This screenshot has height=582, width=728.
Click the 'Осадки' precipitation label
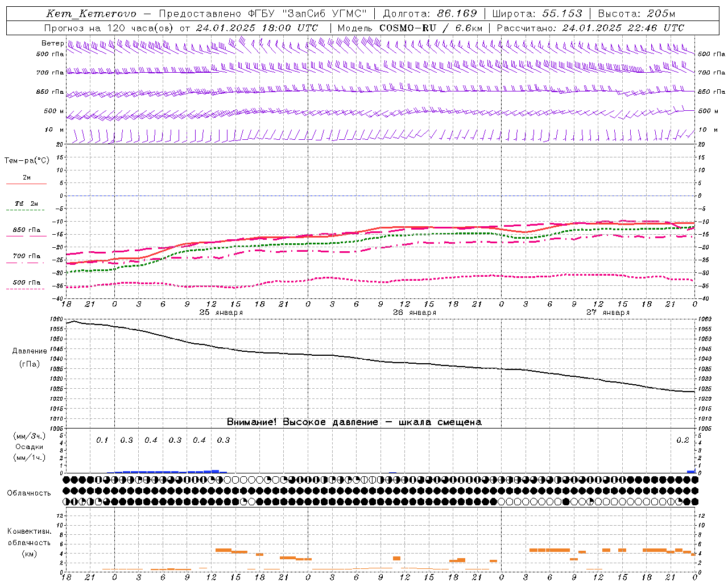click(30, 447)
